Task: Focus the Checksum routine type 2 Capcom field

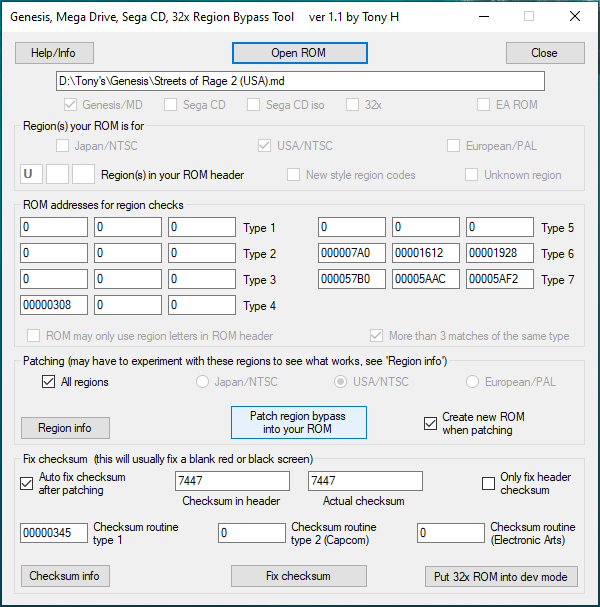Action: point(251,534)
